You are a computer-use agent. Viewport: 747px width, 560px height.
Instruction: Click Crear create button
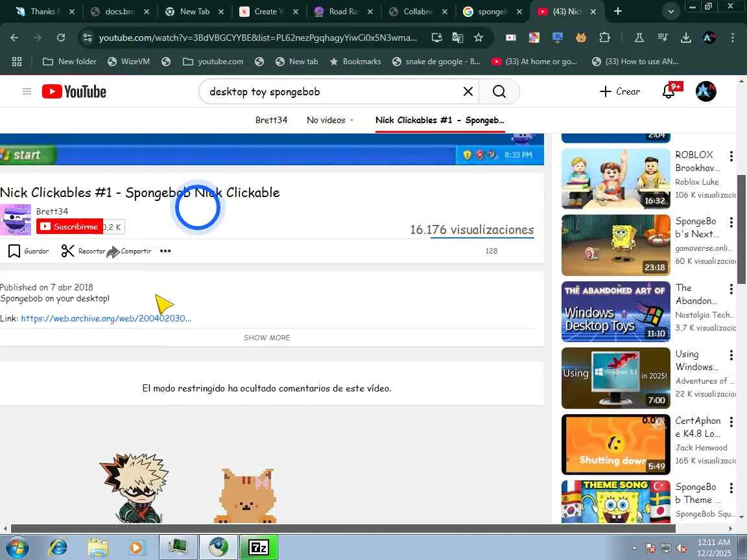[619, 91]
